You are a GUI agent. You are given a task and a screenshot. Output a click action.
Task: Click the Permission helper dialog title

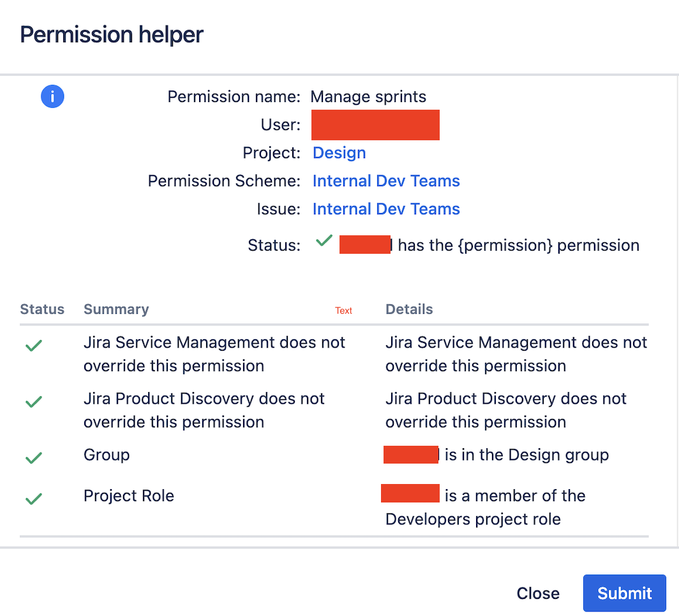111,34
